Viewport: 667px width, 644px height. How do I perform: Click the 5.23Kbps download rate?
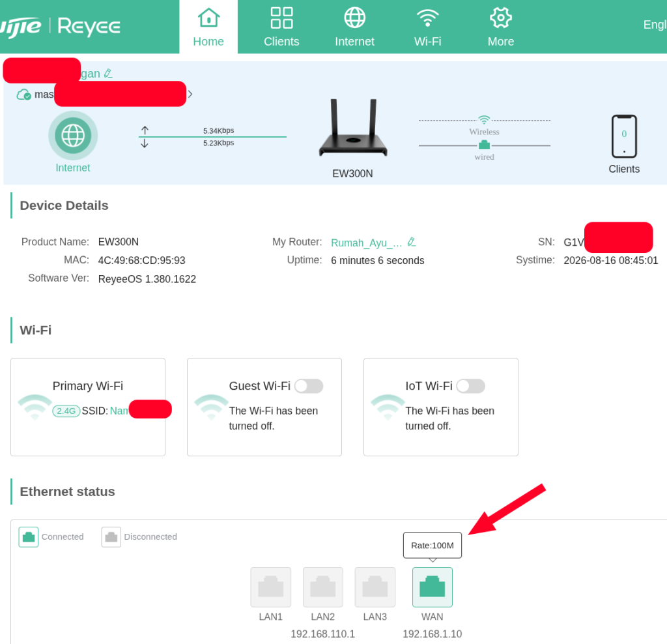(218, 143)
